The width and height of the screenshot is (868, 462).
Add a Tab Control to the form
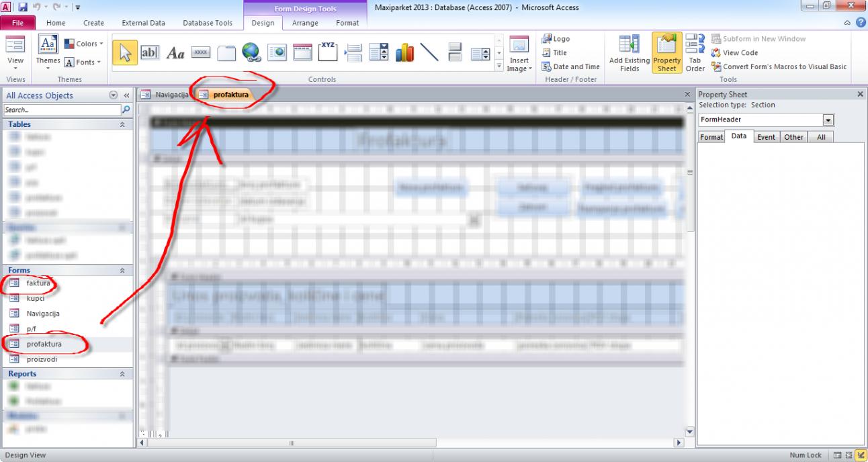(226, 52)
